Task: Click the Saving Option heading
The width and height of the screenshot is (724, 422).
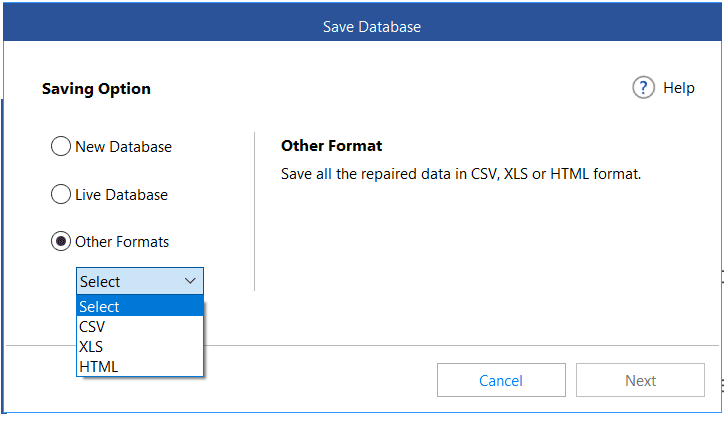Action: click(96, 89)
